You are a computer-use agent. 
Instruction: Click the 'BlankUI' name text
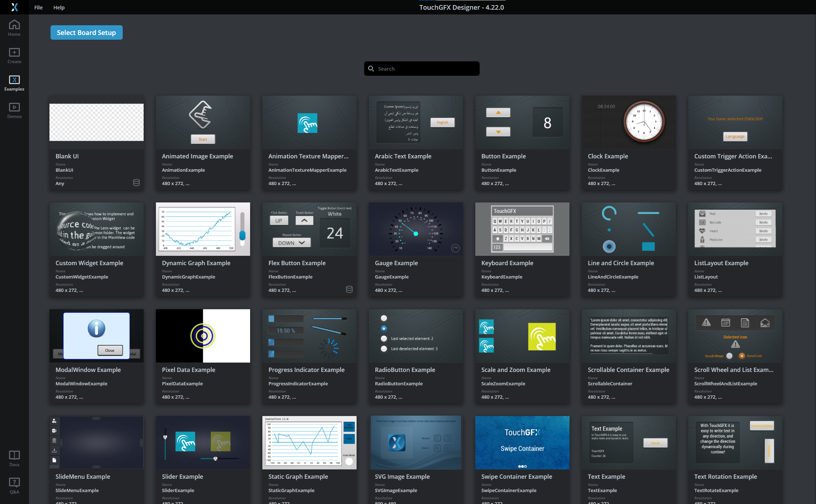(64, 170)
